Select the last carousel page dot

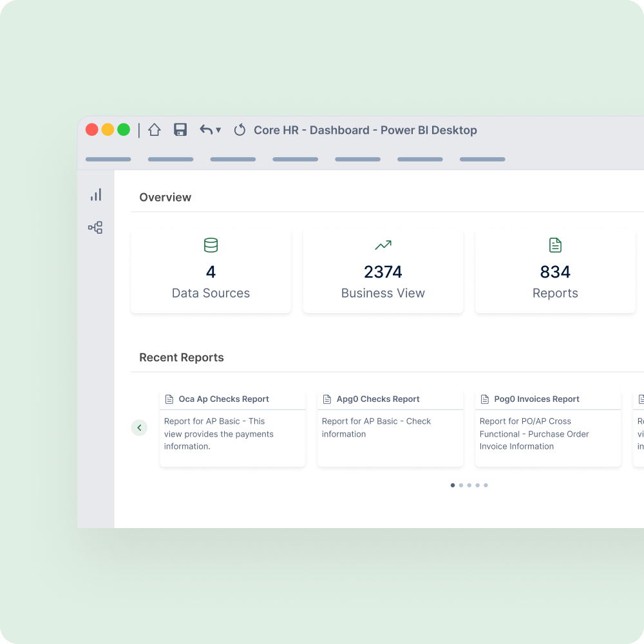point(486,485)
